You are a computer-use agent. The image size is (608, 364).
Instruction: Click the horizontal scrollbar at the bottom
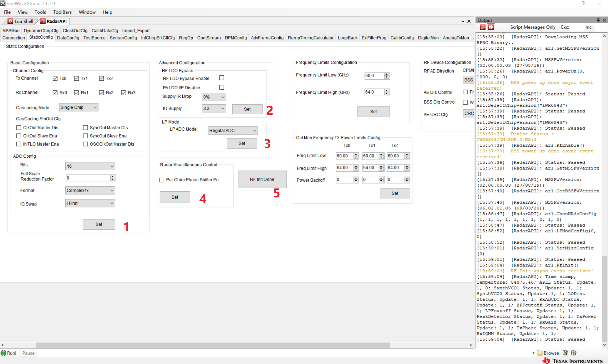pyautogui.click(x=213, y=345)
